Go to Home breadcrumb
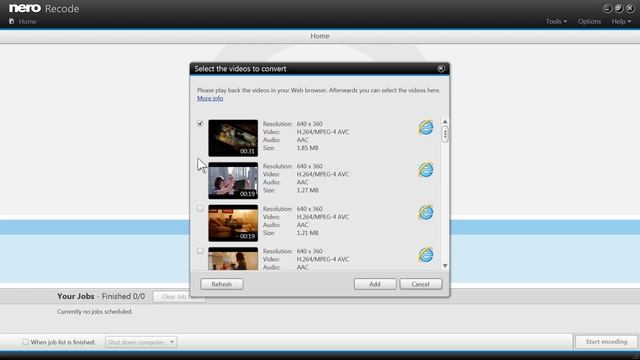The height and width of the screenshot is (360, 640). 27,21
